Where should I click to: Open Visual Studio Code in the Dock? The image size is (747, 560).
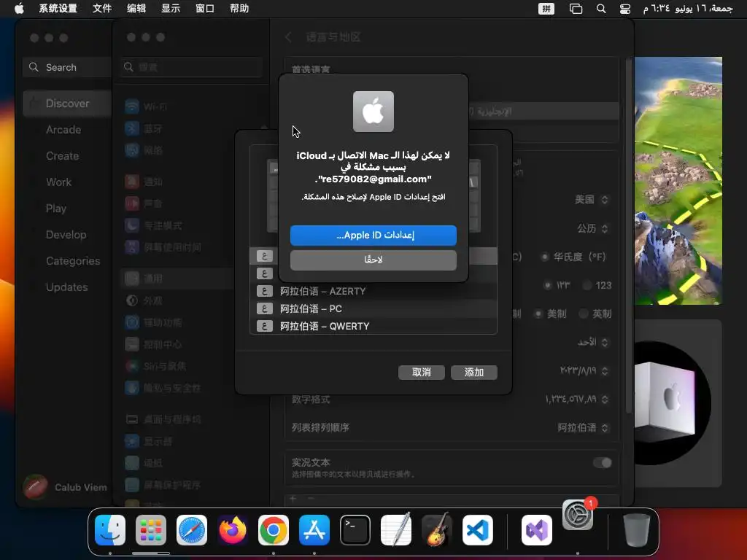pyautogui.click(x=478, y=530)
